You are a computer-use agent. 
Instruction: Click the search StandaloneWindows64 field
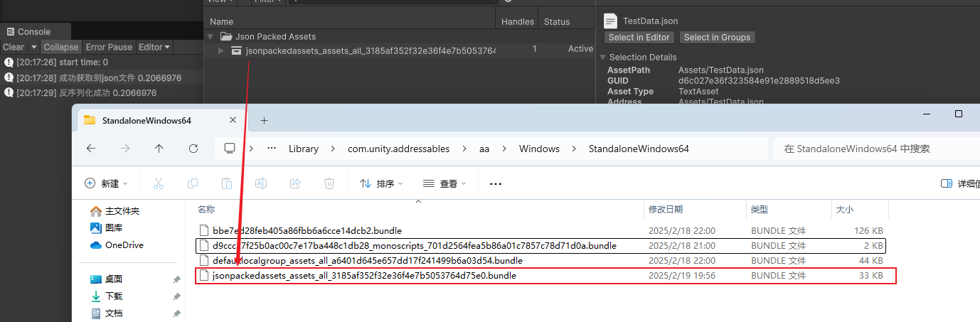coord(876,149)
